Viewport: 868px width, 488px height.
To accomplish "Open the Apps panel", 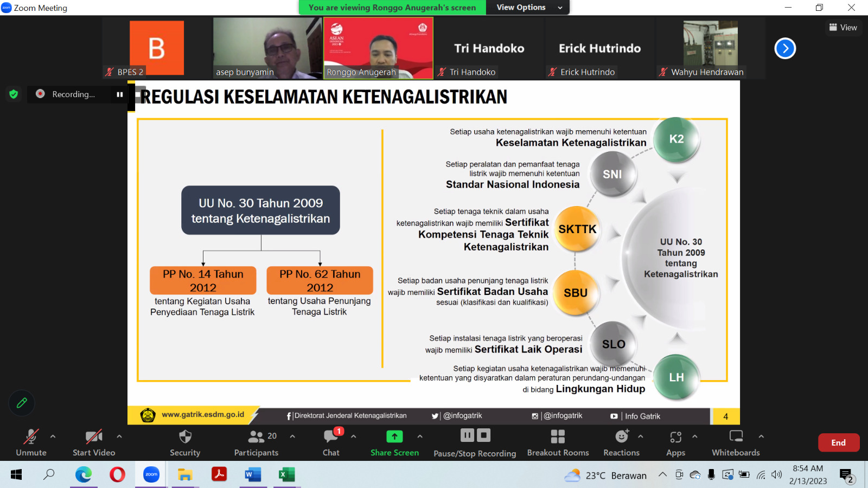I will [676, 442].
